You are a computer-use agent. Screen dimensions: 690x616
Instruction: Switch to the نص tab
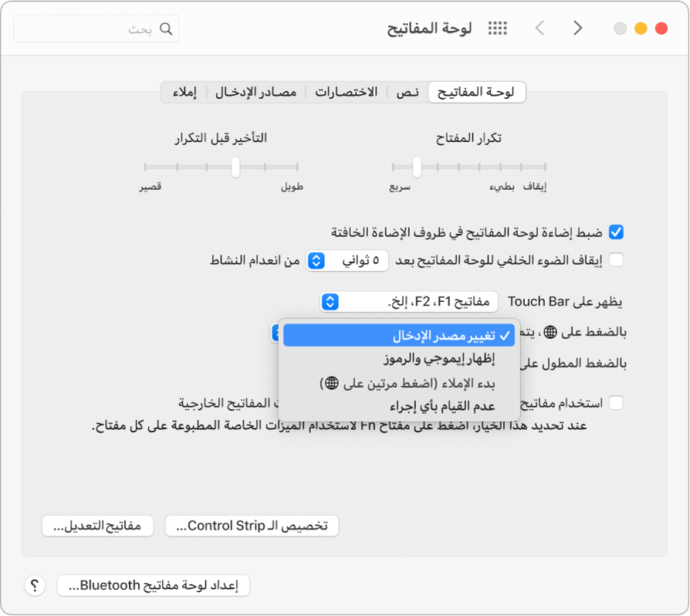pos(407,91)
